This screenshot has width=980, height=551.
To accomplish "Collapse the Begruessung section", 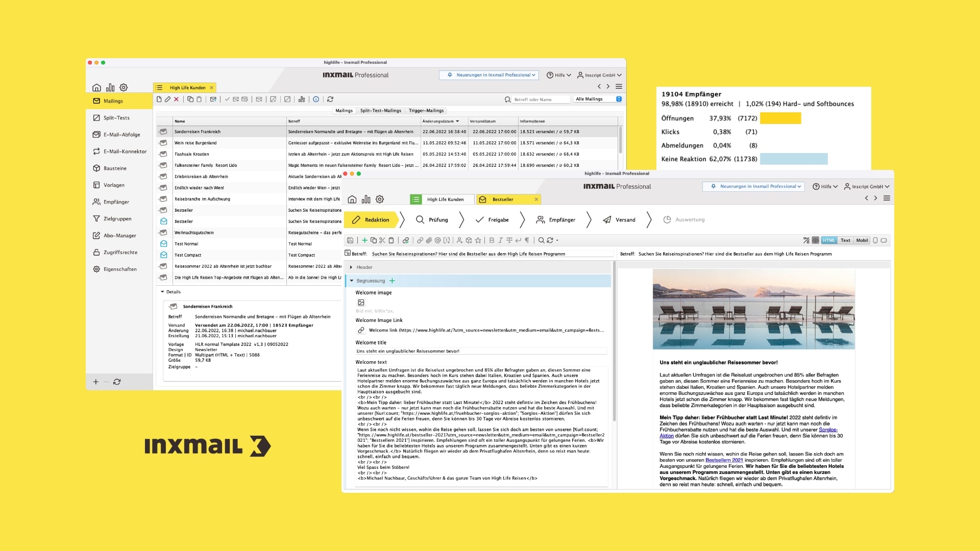I will point(352,281).
